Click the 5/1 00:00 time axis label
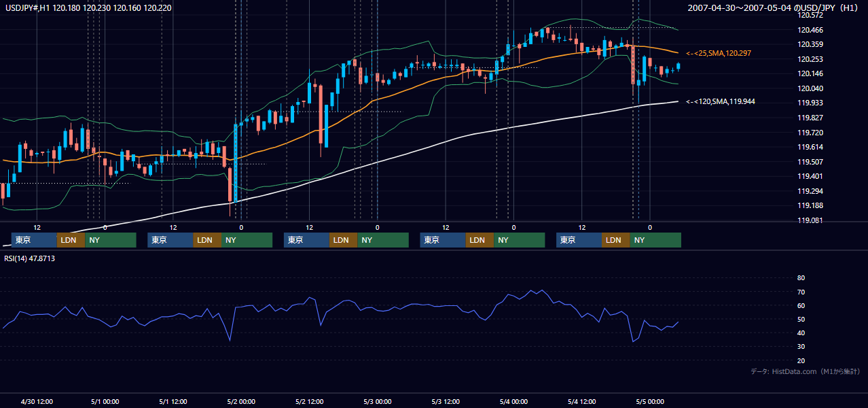The image size is (868, 408). point(105,401)
